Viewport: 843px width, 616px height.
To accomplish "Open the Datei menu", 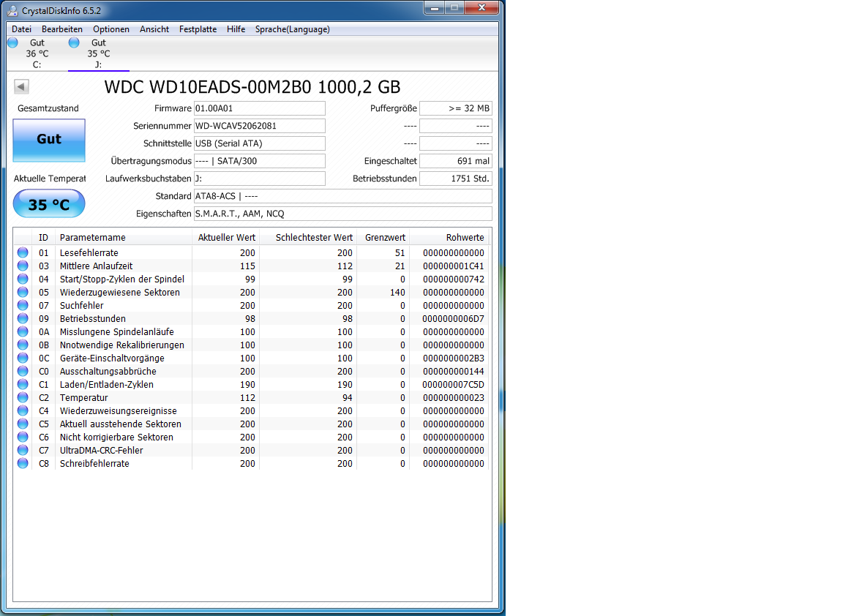I will click(21, 29).
